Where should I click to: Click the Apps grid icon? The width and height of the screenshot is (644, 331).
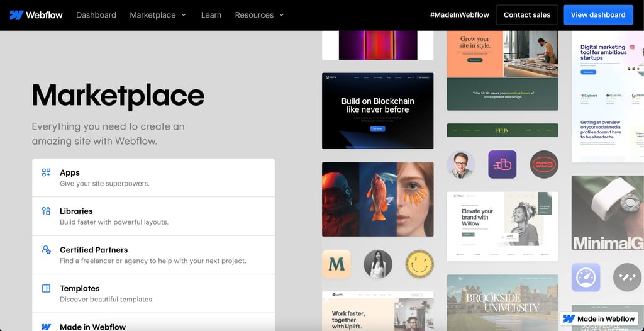[46, 172]
